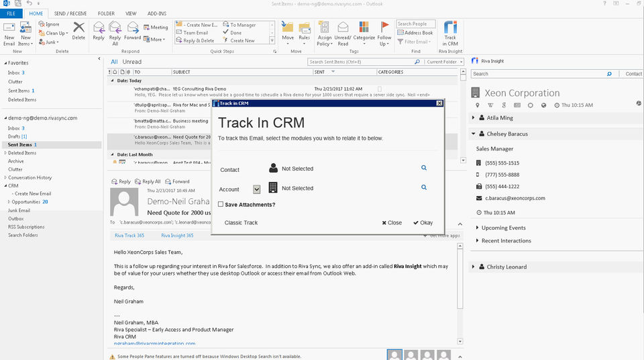Click the Done quick step
The width and height of the screenshot is (644, 360).
[x=232, y=32]
